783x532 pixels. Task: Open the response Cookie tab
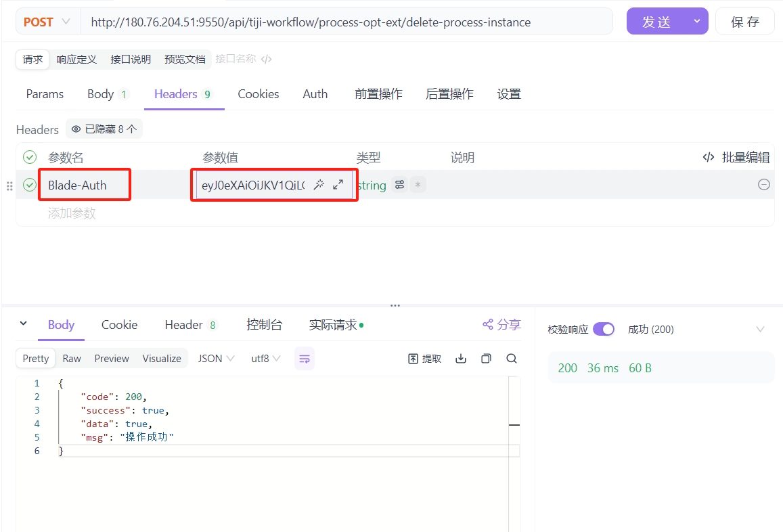click(119, 325)
